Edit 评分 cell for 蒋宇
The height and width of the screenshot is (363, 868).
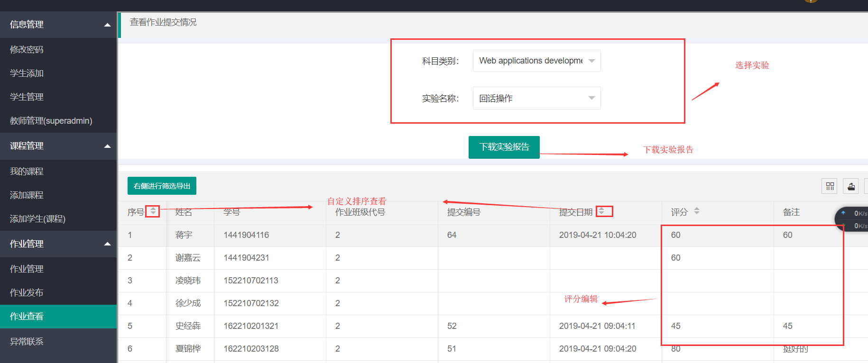coord(718,235)
